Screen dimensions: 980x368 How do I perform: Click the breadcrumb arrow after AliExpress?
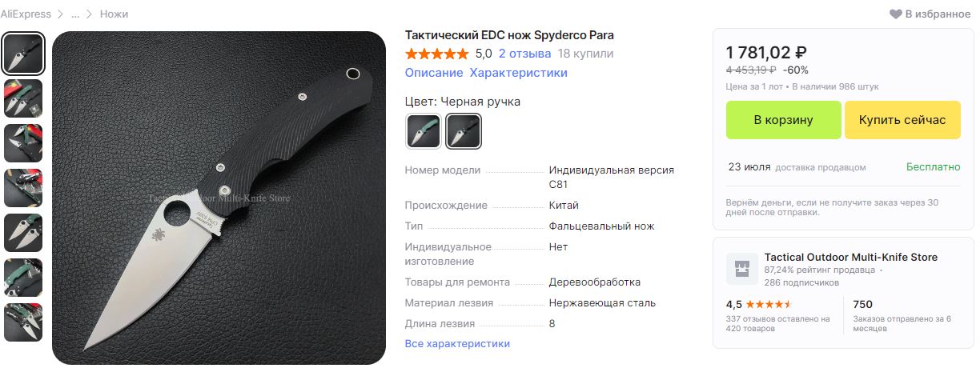pyautogui.click(x=60, y=14)
